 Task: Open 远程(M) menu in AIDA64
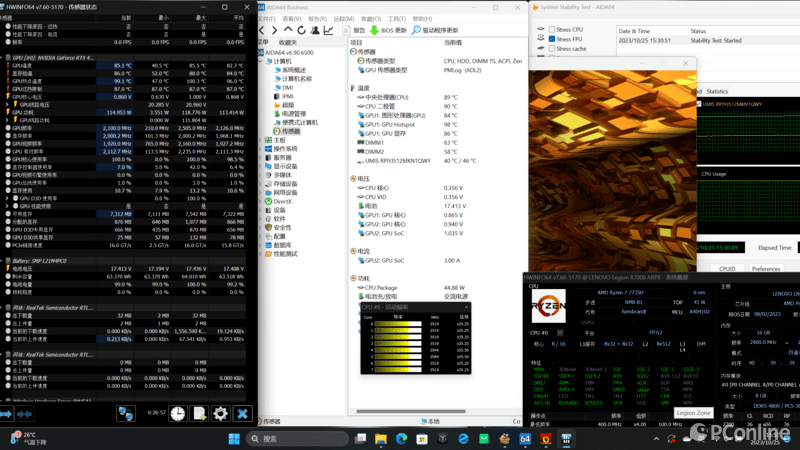coord(344,19)
